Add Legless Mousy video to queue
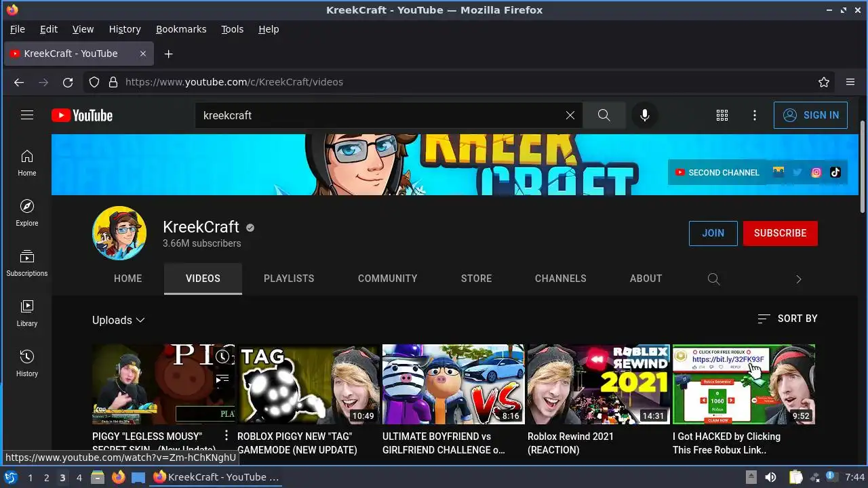The width and height of the screenshot is (868, 488). click(x=222, y=379)
